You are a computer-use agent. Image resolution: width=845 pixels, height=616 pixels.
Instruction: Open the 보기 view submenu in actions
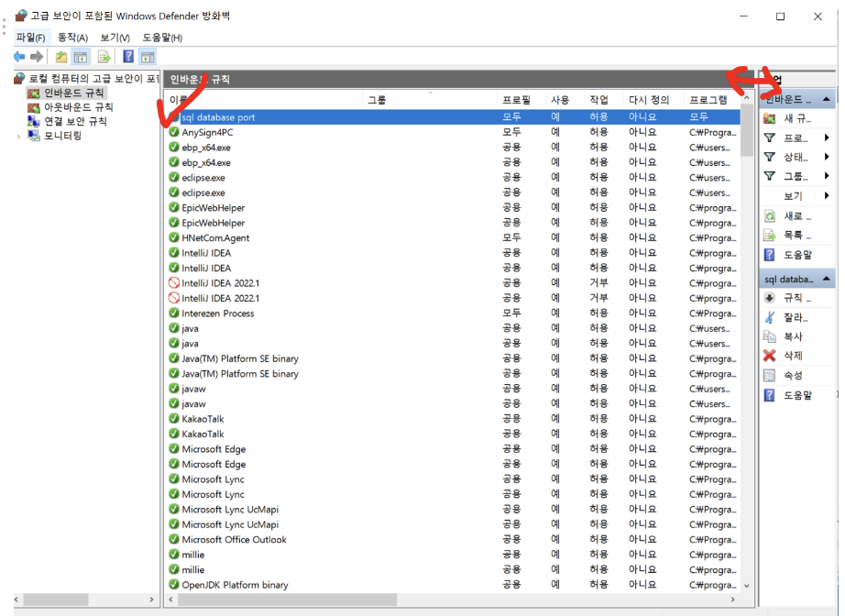[796, 196]
